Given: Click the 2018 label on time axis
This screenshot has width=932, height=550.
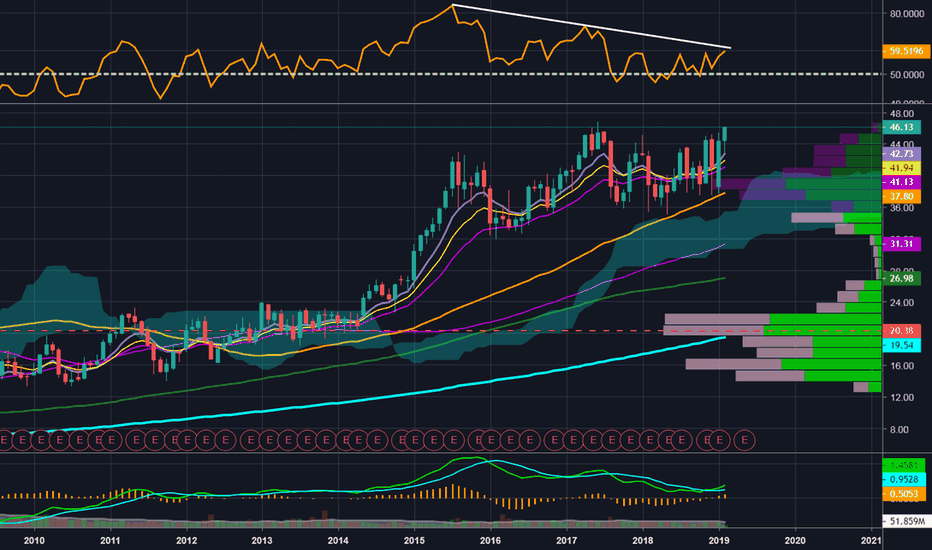Looking at the screenshot, I should (643, 540).
